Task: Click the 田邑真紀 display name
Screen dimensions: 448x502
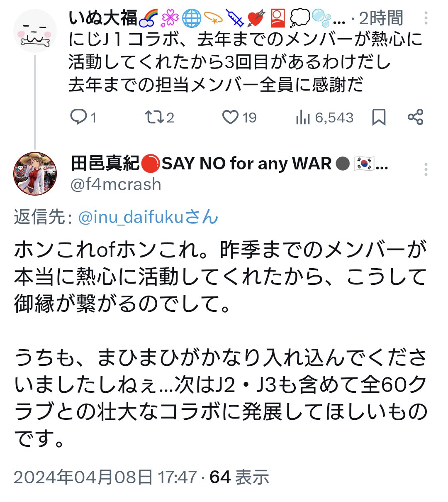Action: pos(105,164)
